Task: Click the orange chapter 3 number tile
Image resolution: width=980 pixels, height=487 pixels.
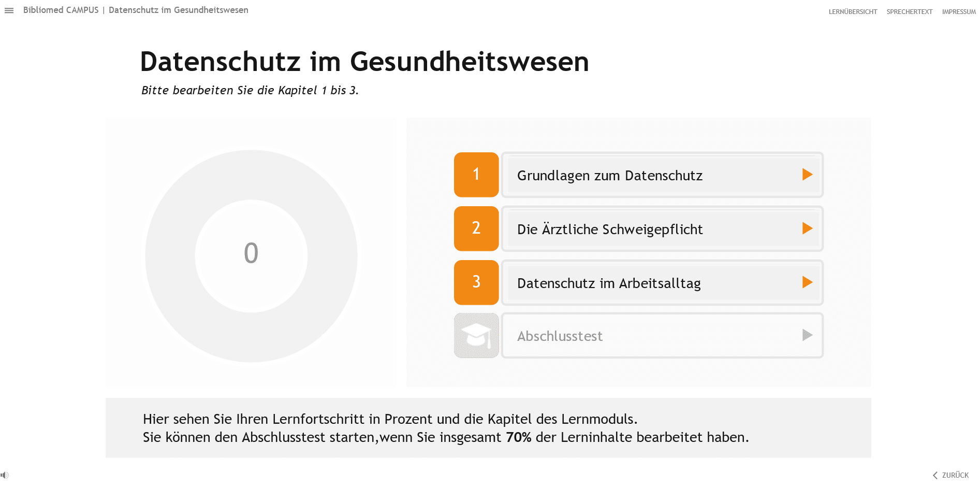Action: click(476, 282)
